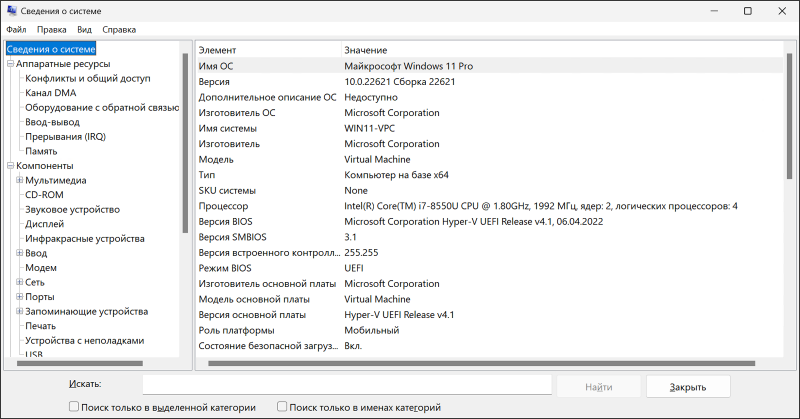This screenshot has width=800, height=419.
Task: Collapse the Компоненты tree node
Action: point(9,166)
